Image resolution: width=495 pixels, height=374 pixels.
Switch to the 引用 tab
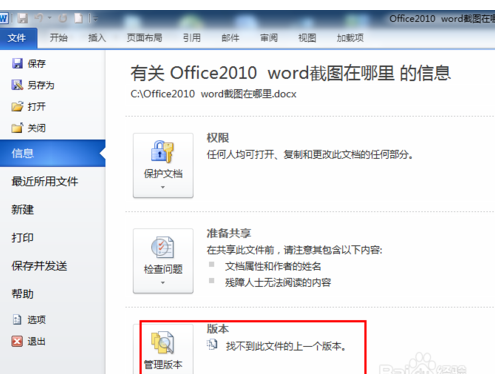point(192,38)
